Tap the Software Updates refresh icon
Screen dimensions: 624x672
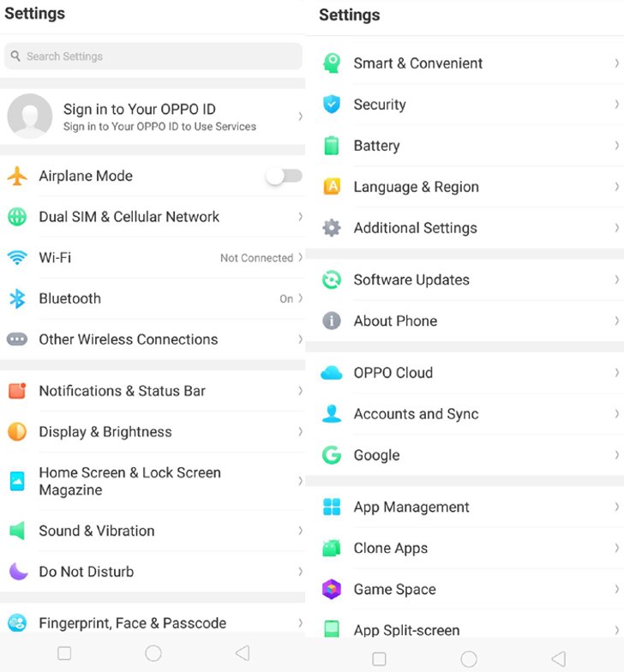(x=331, y=279)
